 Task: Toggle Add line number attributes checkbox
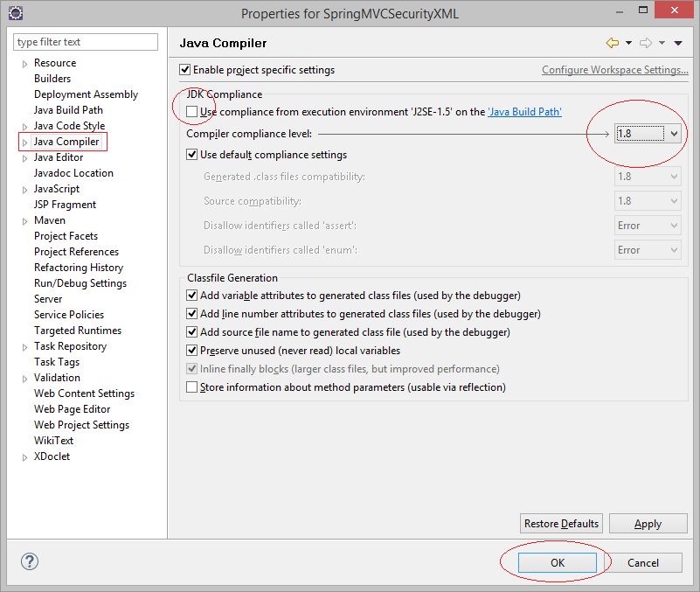tap(192, 314)
